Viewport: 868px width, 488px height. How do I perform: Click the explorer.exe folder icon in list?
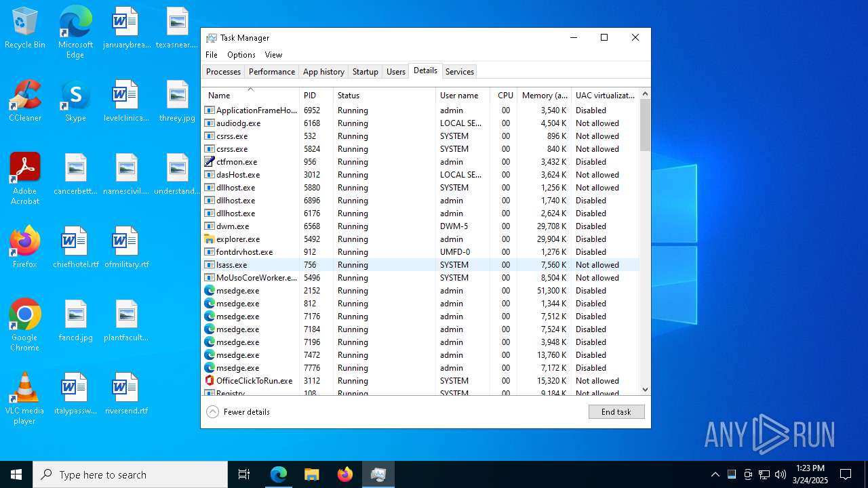point(210,239)
